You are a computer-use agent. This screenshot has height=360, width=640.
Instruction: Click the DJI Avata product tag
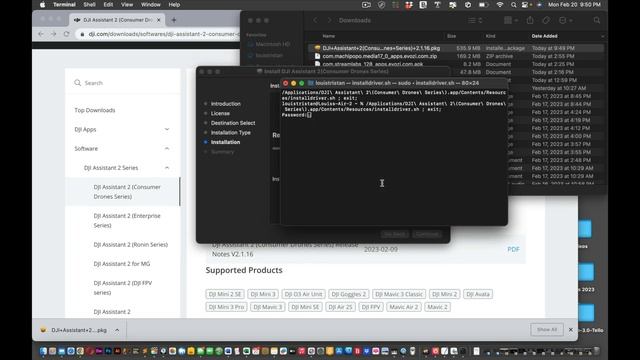[x=478, y=294]
